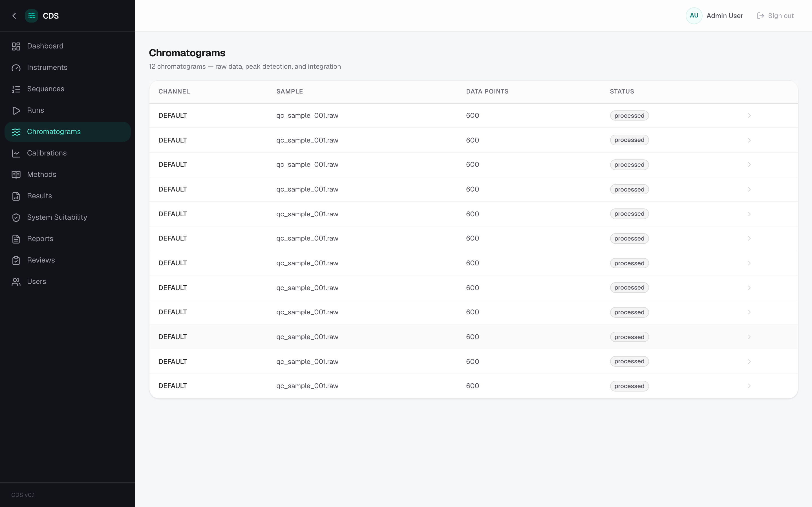Image resolution: width=812 pixels, height=507 pixels.
Task: Click the Methods book icon
Action: coord(16,175)
